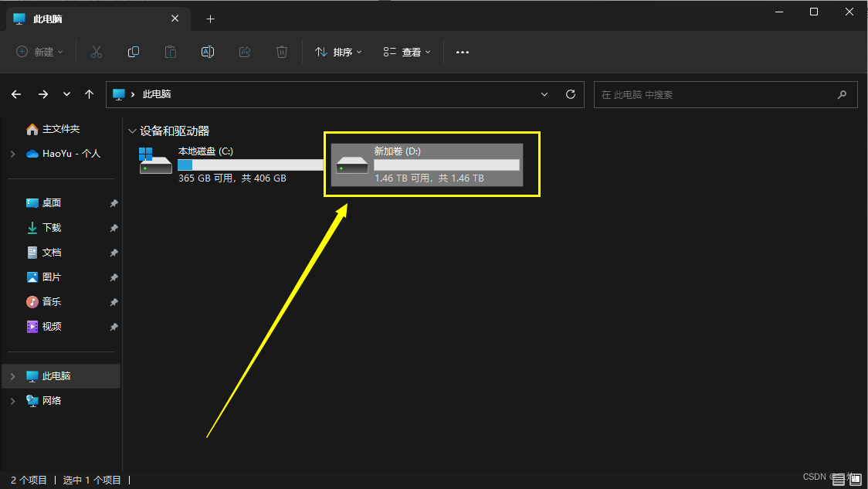This screenshot has width=868, height=489.
Task: Click the 2 个项目 status text
Action: 29,481
